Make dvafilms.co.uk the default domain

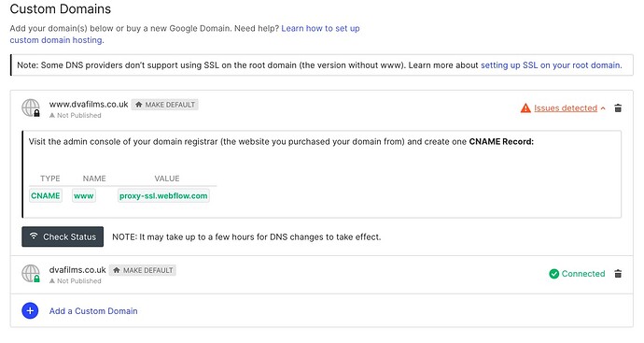pos(143,270)
